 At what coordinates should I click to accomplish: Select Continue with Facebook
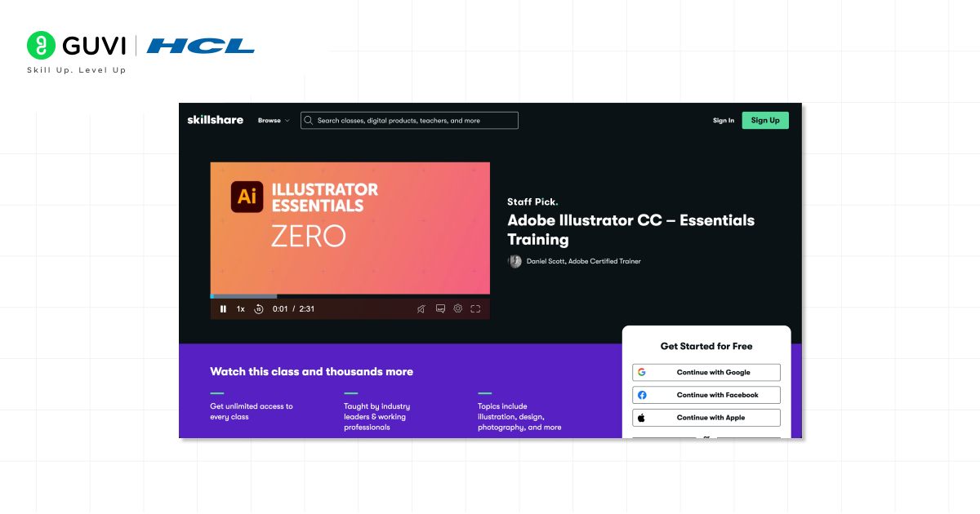click(706, 395)
